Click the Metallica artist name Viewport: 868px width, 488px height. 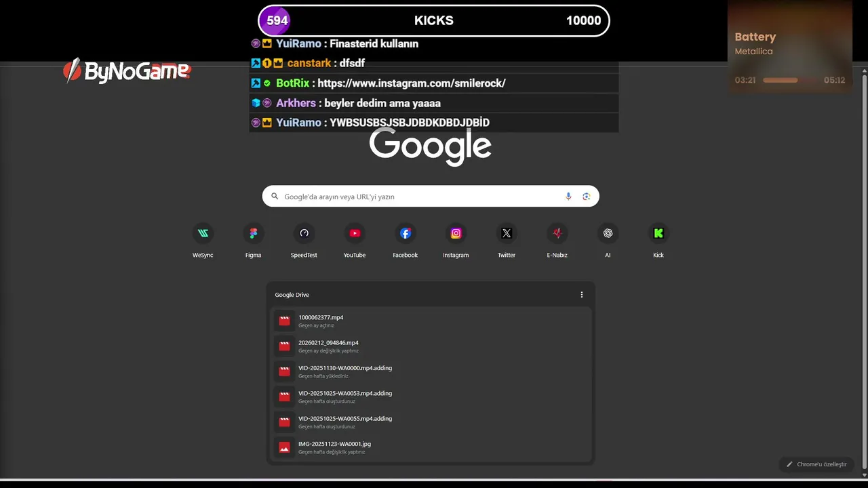click(x=753, y=52)
